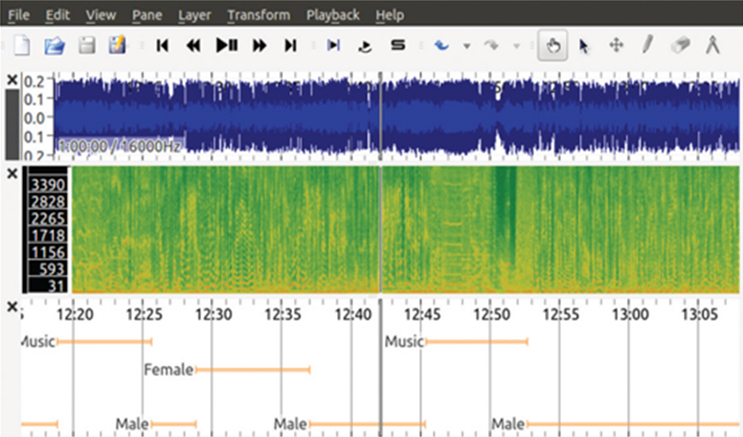Toggle Solo mode S icon
The width and height of the screenshot is (743, 437).
click(x=398, y=45)
